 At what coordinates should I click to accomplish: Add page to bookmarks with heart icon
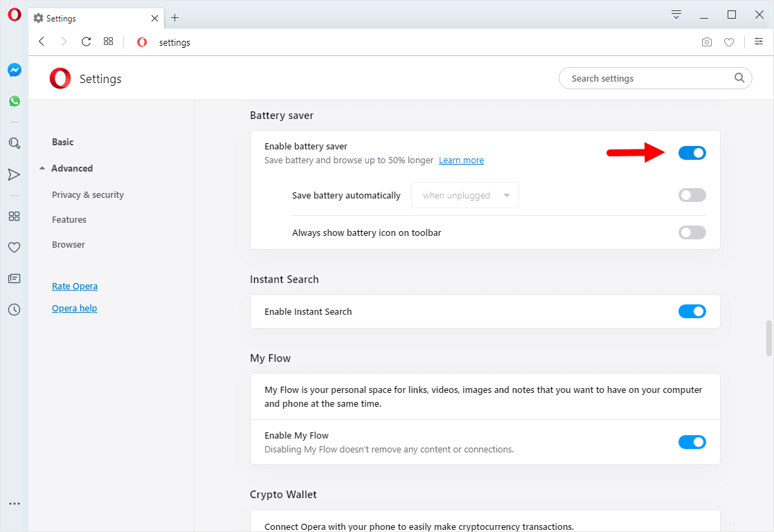pos(729,42)
